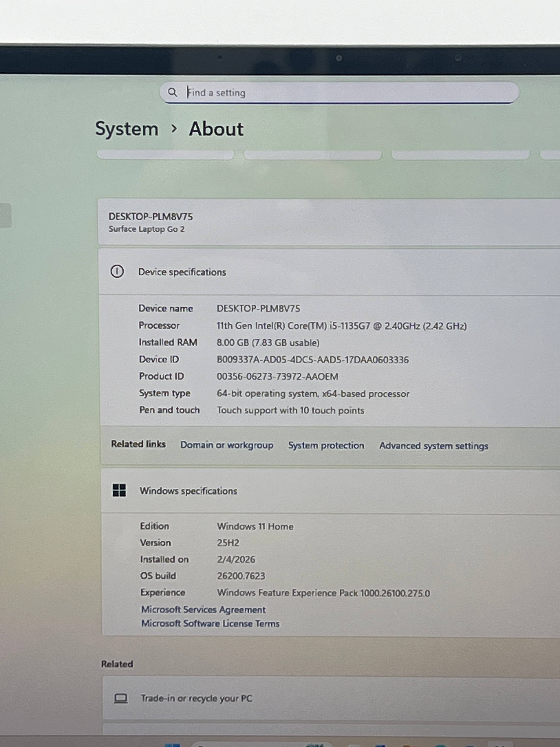This screenshot has width=560, height=747.
Task: Click the 'About' page heading
Action: [x=216, y=129]
